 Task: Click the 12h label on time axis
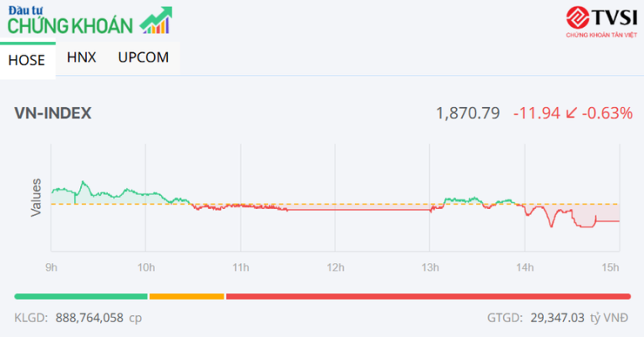pos(335,268)
